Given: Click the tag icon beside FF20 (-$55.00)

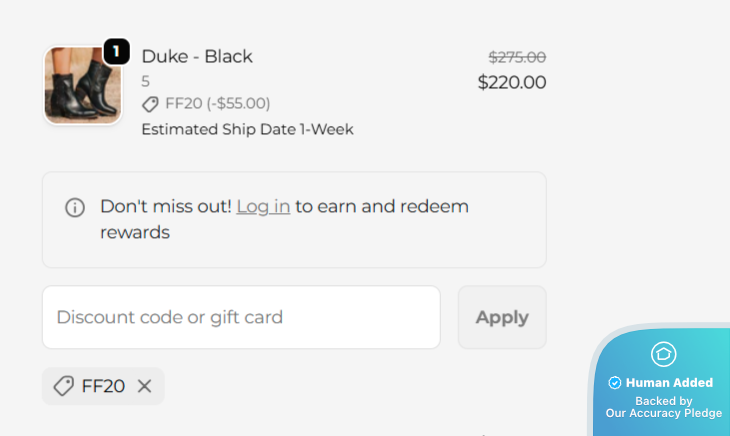Looking at the screenshot, I should (x=150, y=104).
